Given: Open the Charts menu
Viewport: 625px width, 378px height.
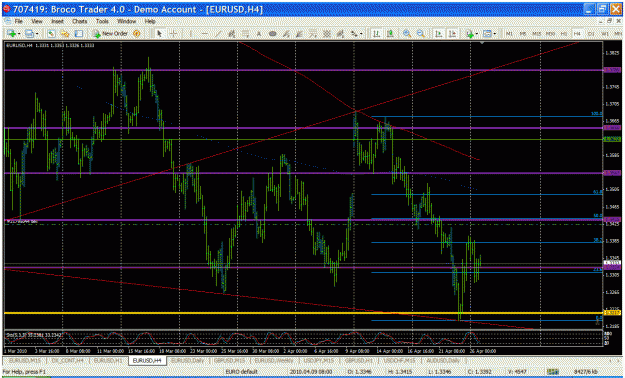Looking at the screenshot, I should point(79,21).
